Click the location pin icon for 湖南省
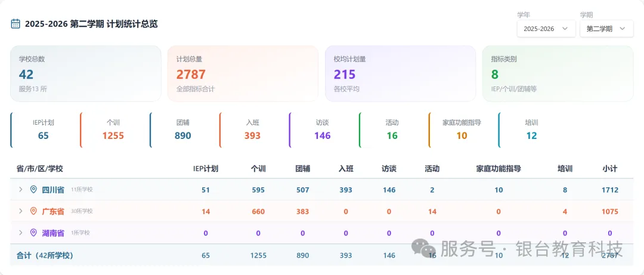This screenshot has height=275, width=644. click(33, 233)
